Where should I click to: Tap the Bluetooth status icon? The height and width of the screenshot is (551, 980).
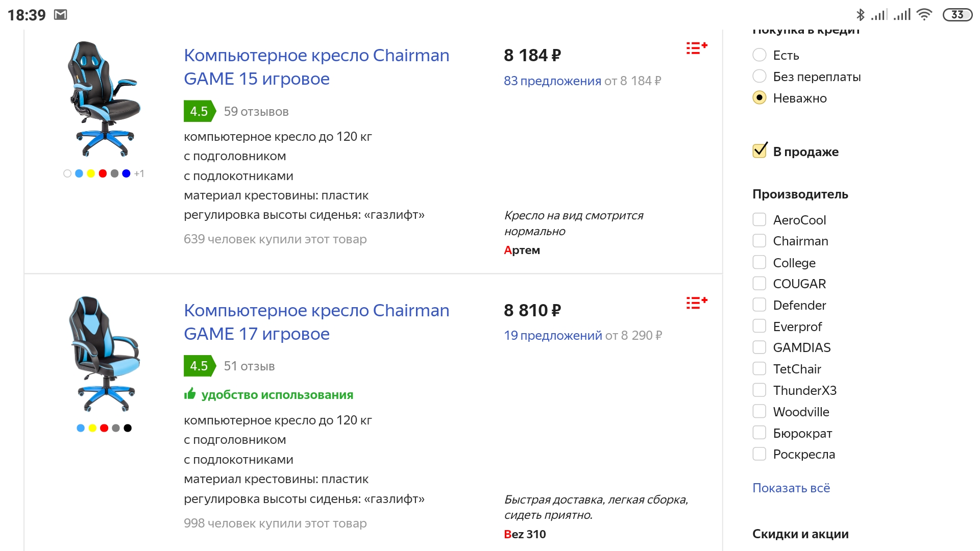861,15
